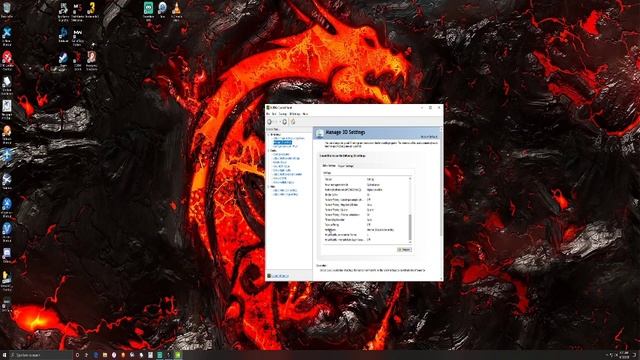Click settings list scroll up arrow
The width and height of the screenshot is (640, 360).
(x=410, y=179)
